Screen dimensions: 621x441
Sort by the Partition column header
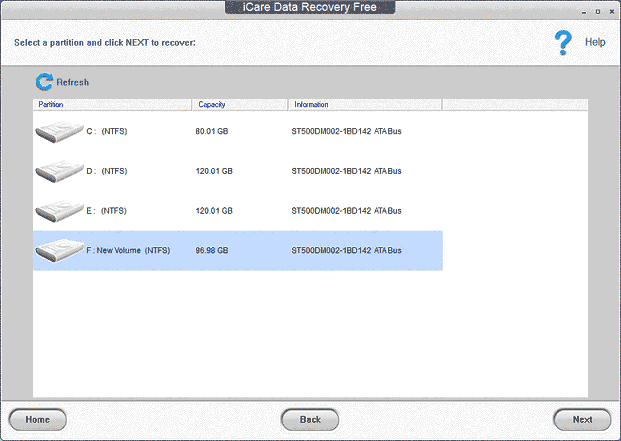point(112,105)
